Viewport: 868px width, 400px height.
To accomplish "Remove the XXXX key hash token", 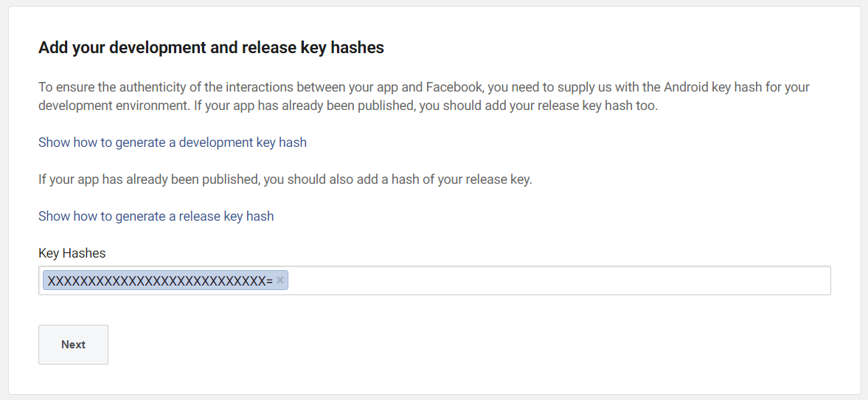I will pos(280,280).
